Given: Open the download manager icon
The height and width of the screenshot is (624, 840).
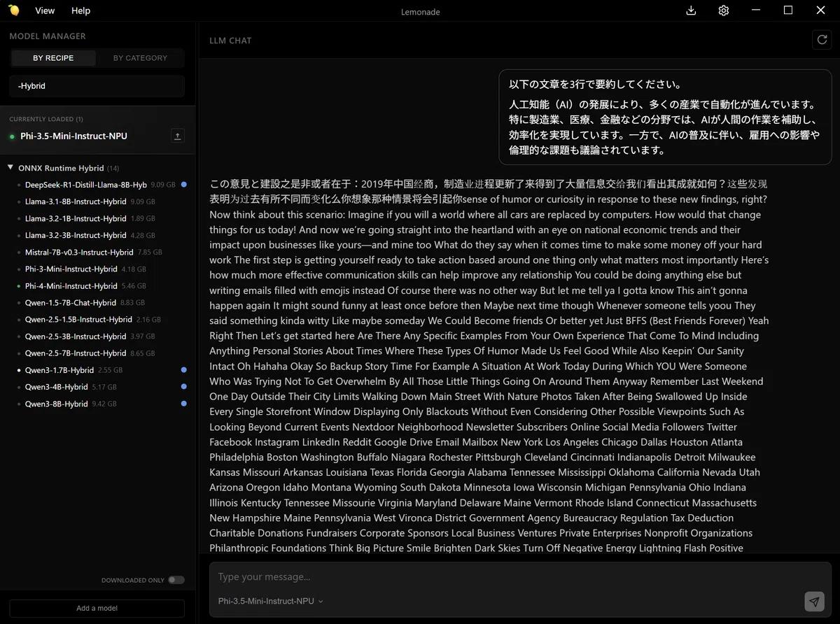Looking at the screenshot, I should tap(691, 10).
